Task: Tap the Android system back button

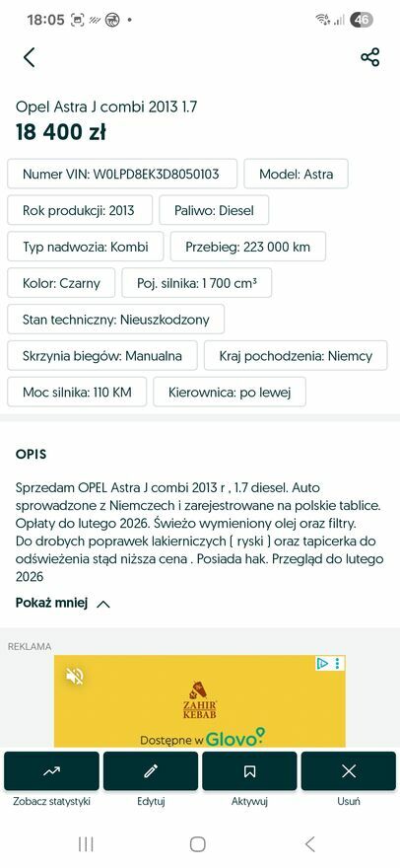Action: (x=309, y=844)
